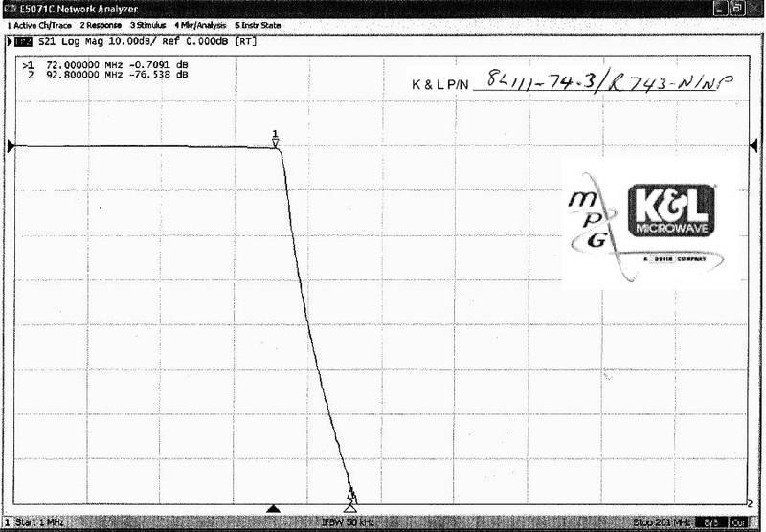The width and height of the screenshot is (766, 532).
Task: Select marker 1 readout 72.000000 MHz
Action: 105,62
